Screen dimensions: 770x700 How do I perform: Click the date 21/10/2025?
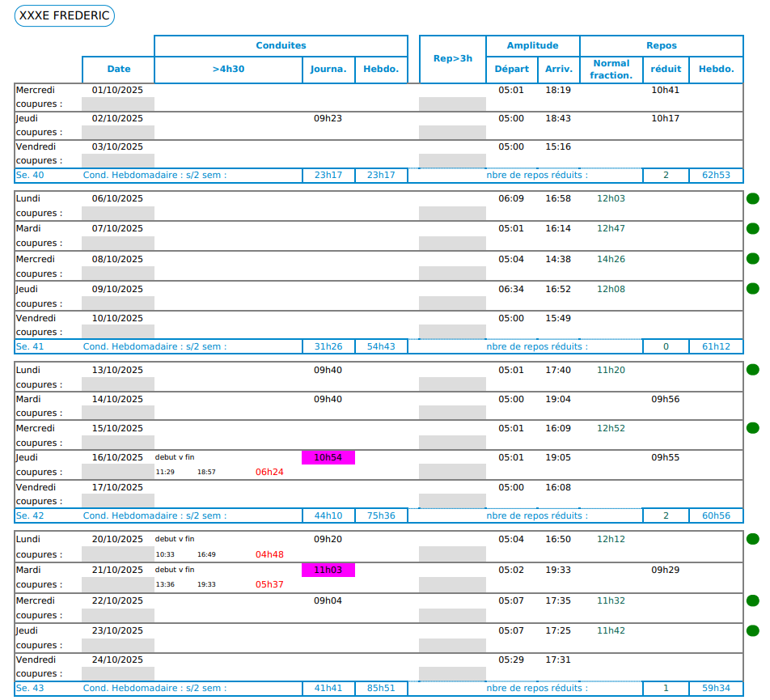tap(117, 571)
